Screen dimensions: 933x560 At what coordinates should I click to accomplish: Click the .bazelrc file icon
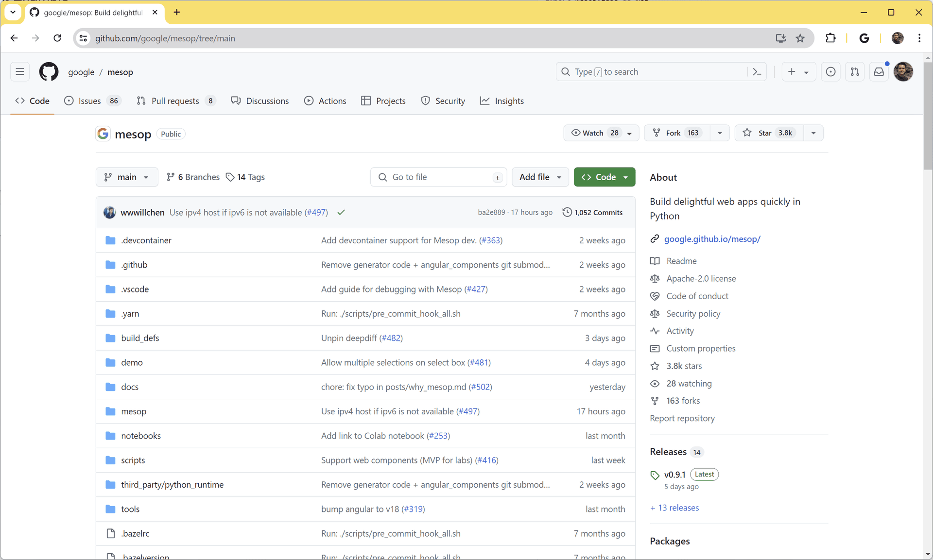pos(110,533)
